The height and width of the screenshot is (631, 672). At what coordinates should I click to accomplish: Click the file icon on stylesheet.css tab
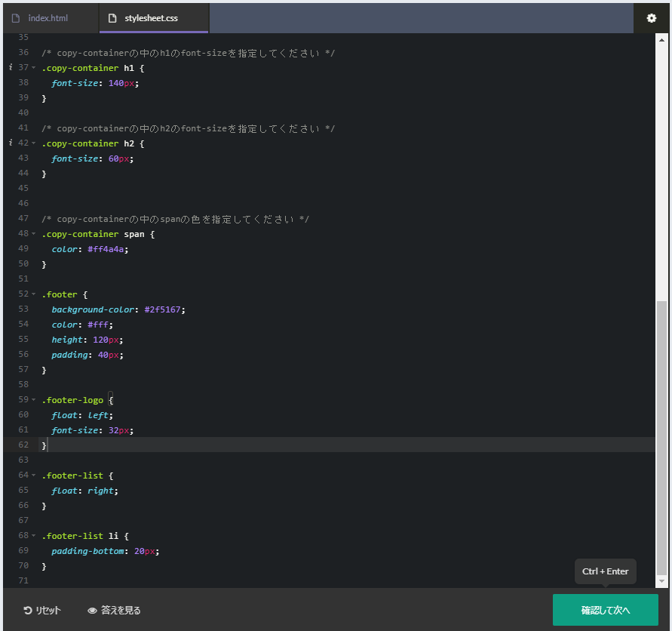[x=112, y=18]
